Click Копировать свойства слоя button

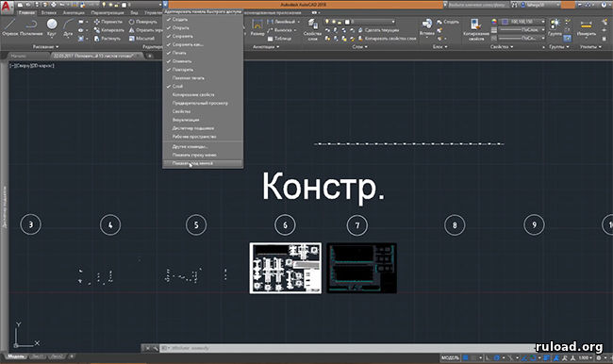[387, 39]
